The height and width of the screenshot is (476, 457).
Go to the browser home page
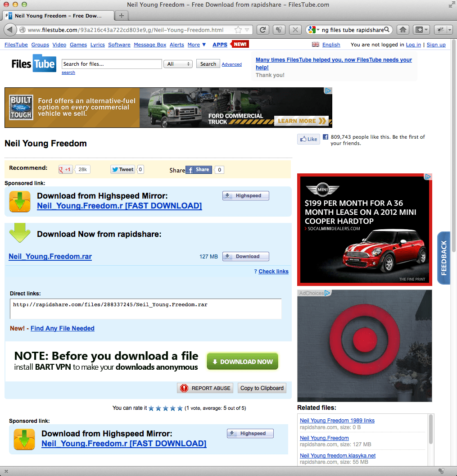point(403,30)
